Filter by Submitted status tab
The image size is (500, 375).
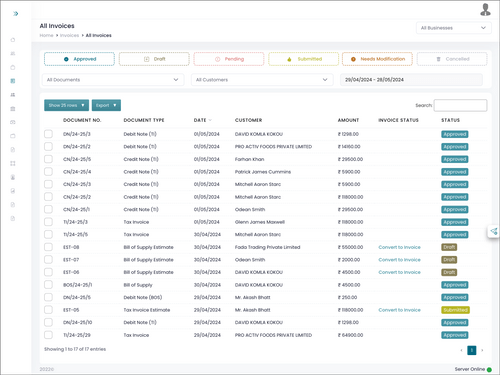[x=303, y=59]
